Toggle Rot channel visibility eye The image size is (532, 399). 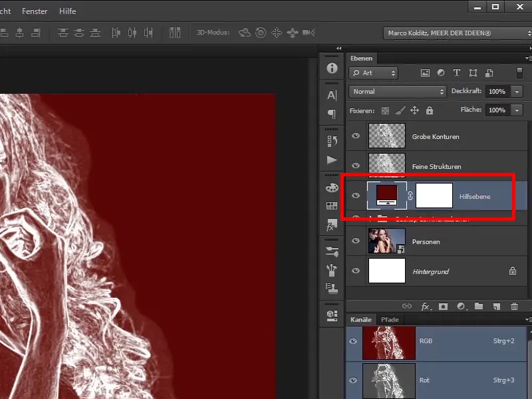click(x=353, y=380)
